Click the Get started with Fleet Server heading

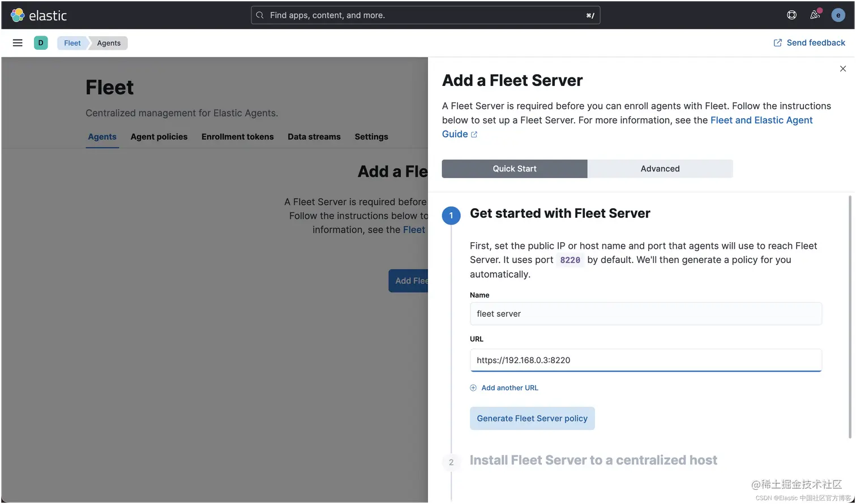(560, 213)
